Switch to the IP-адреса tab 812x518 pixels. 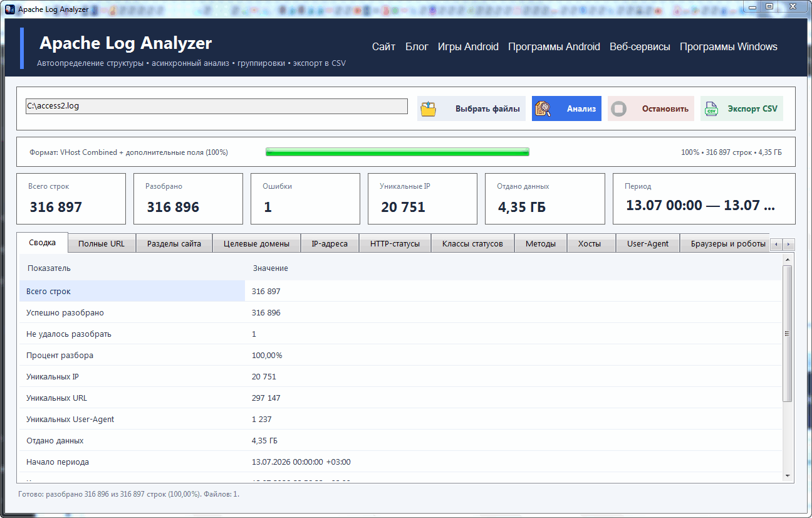(330, 243)
